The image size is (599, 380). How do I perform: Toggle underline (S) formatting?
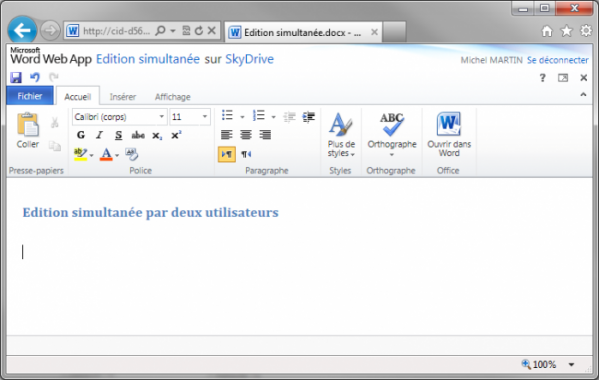pyautogui.click(x=118, y=135)
